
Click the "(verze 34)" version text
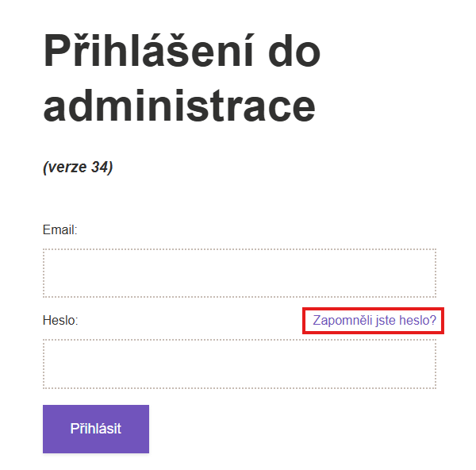coord(77,168)
